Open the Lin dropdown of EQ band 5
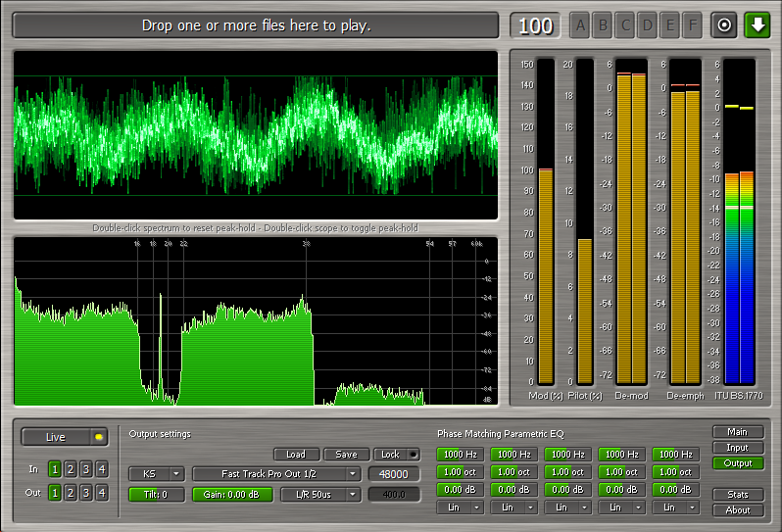Viewport: 782px width, 532px height. [x=675, y=508]
